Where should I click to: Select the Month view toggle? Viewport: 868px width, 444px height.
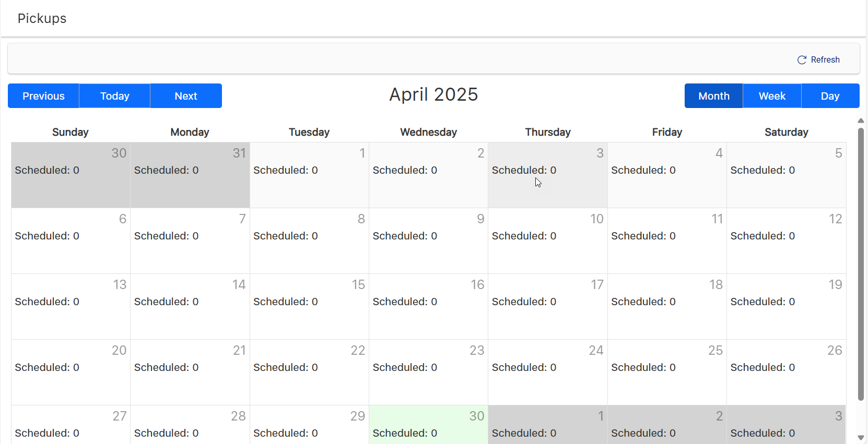coord(713,96)
